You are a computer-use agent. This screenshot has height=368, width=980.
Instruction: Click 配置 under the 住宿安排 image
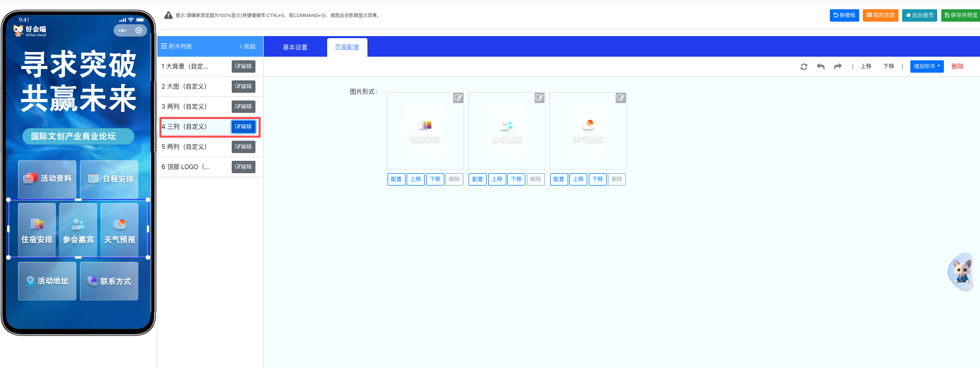point(396,179)
